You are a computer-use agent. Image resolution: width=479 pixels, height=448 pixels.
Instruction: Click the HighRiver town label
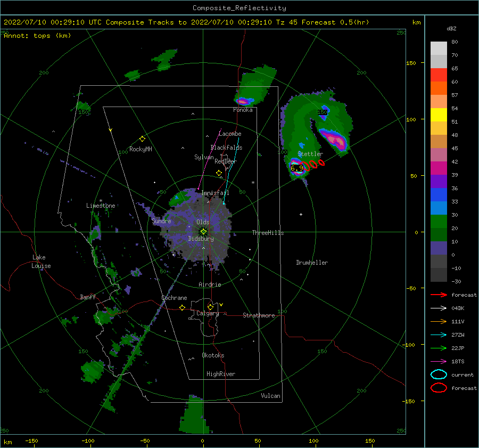221,374
